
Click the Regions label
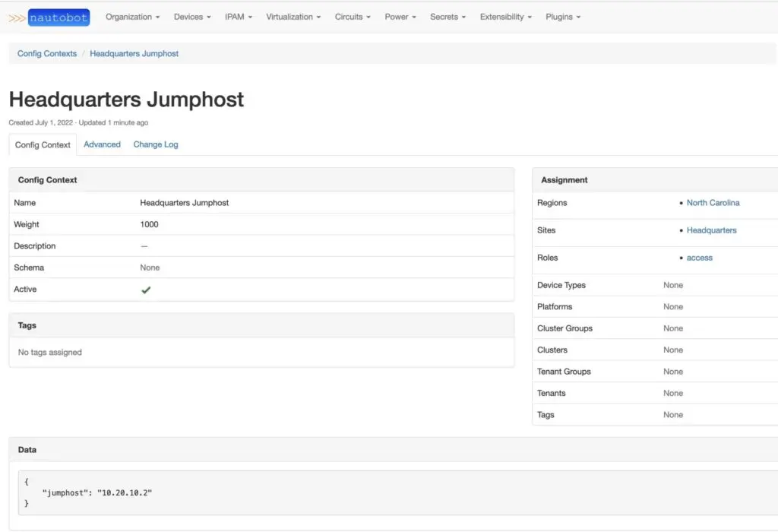(x=552, y=202)
